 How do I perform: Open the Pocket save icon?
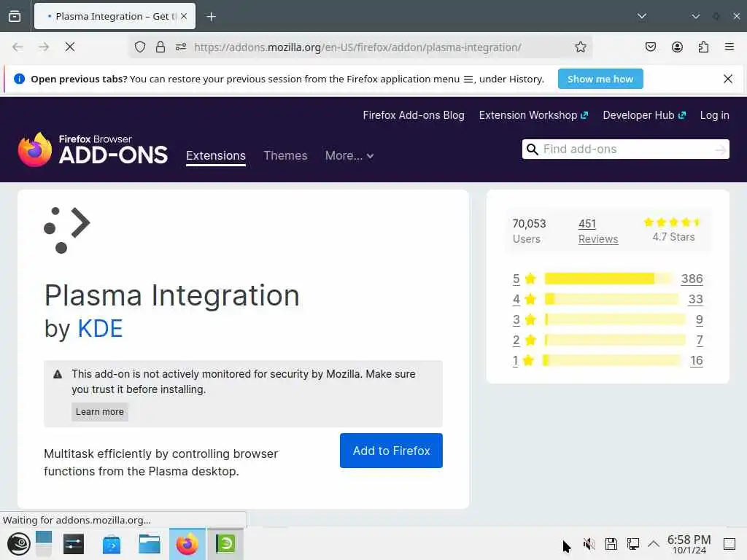651,47
